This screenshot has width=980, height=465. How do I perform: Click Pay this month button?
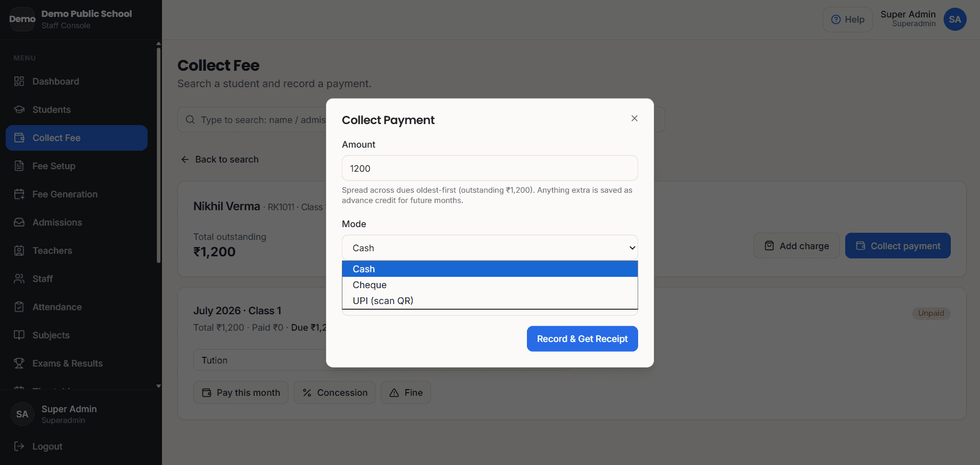pyautogui.click(x=241, y=393)
